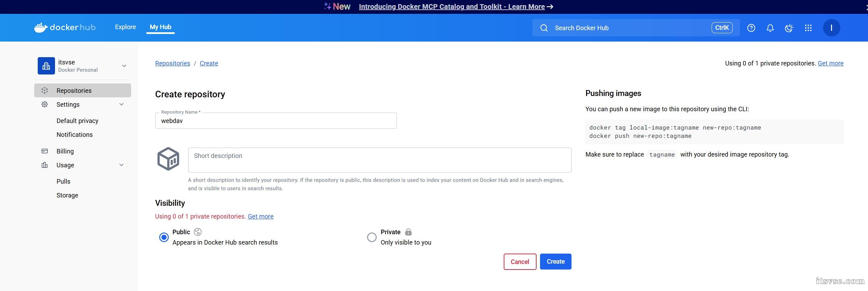
Task: Click the CtrlK shortcut badge
Action: [x=722, y=28]
